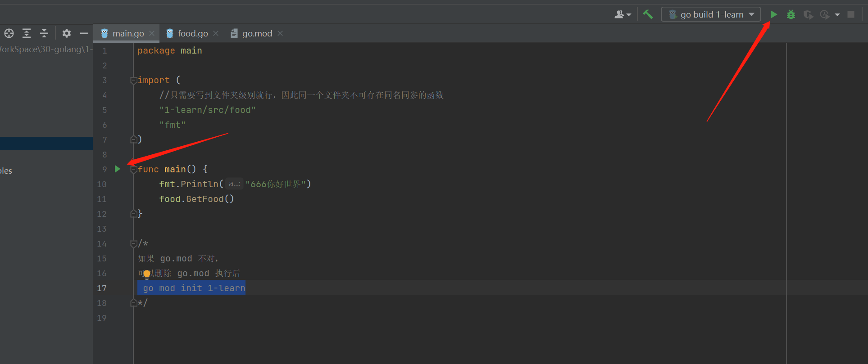Start debugging with the bug icon

791,14
